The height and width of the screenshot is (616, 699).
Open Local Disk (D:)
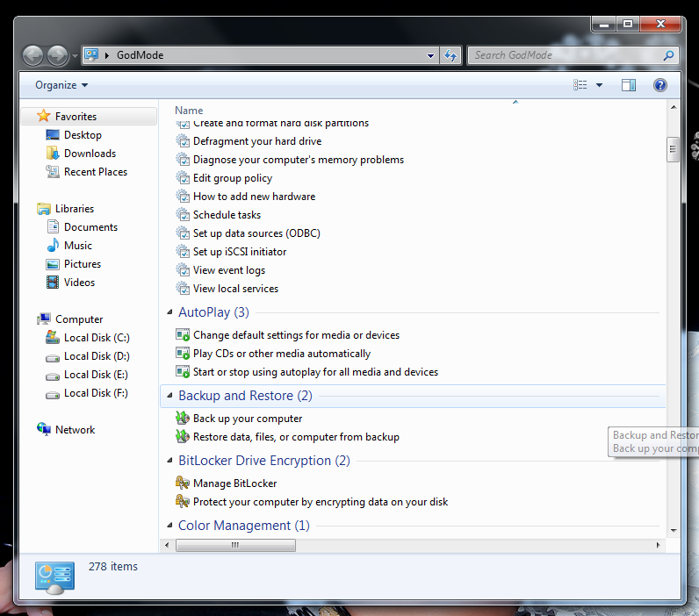pyautogui.click(x=97, y=356)
